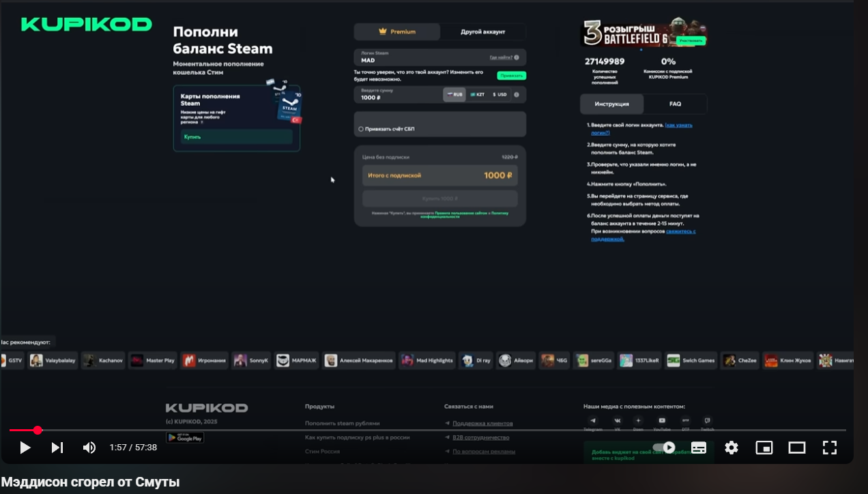The image size is (868, 494).
Task: Open the Где найти? hint link
Action: tap(501, 57)
